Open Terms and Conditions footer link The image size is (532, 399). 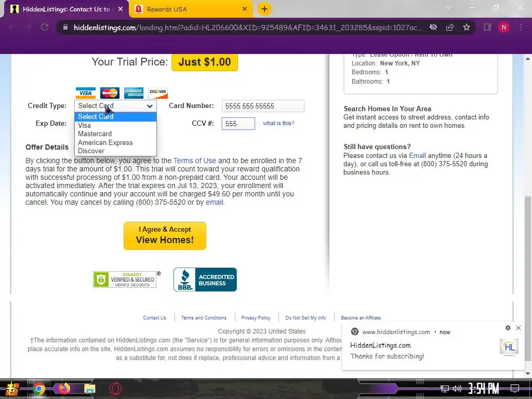(204, 317)
